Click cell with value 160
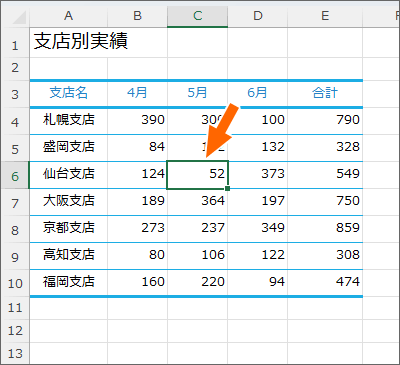Image resolution: width=400 pixels, height=365 pixels. point(137,282)
